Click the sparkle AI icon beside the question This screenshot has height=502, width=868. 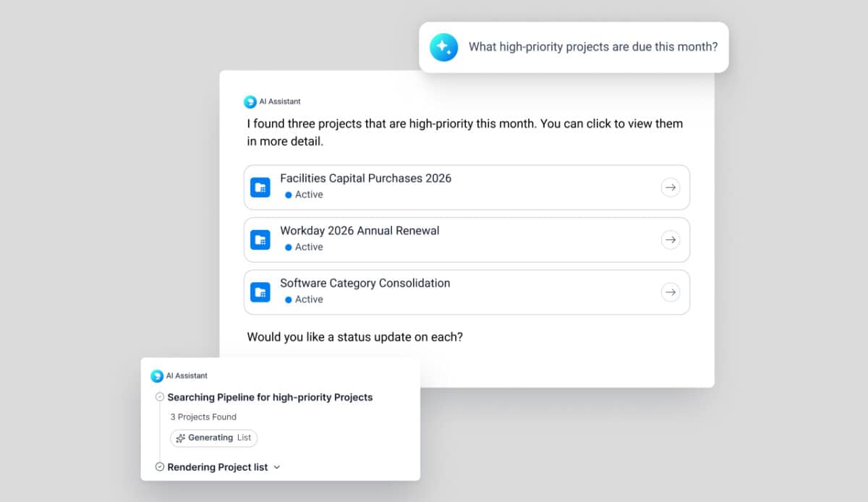[x=443, y=48]
